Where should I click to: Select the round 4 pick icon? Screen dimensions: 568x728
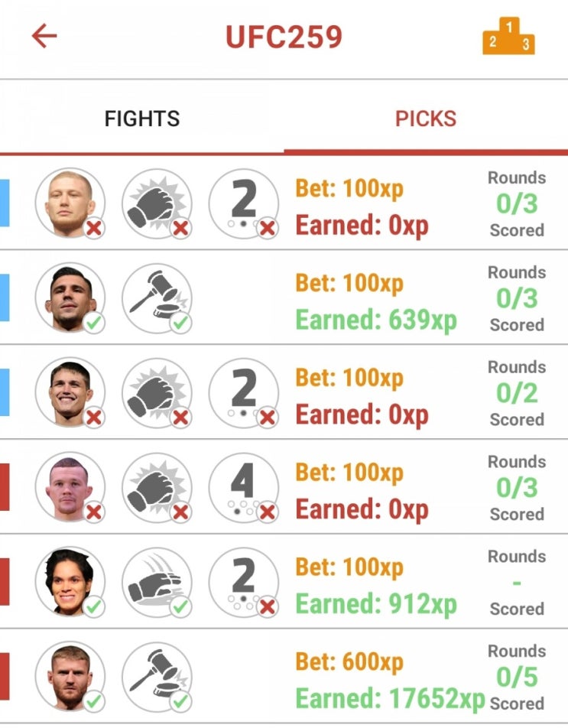244,488
